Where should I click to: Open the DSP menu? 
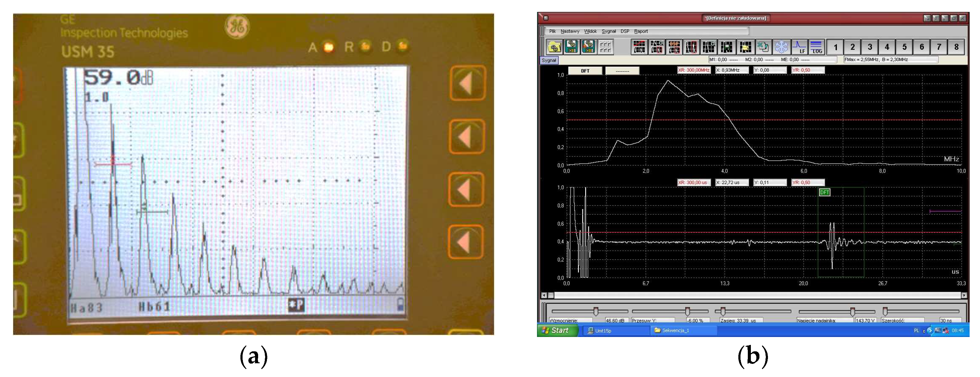(x=625, y=31)
